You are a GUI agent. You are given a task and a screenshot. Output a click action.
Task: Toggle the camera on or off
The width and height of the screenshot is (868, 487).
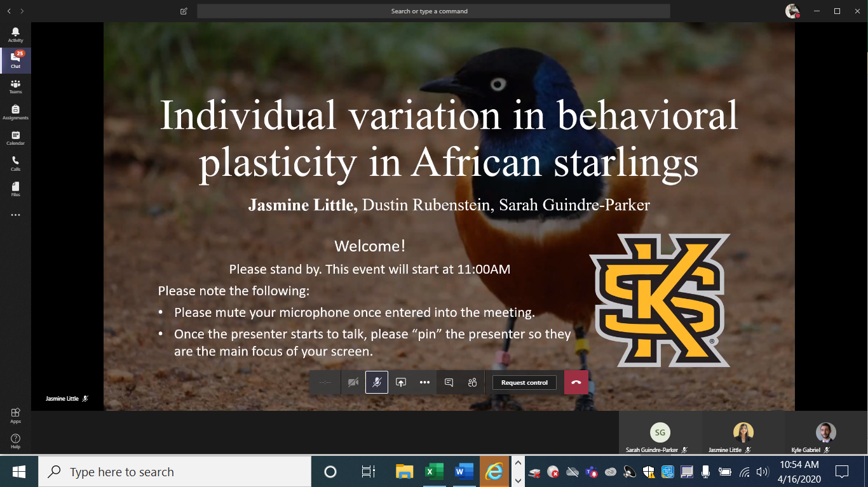pyautogui.click(x=353, y=382)
